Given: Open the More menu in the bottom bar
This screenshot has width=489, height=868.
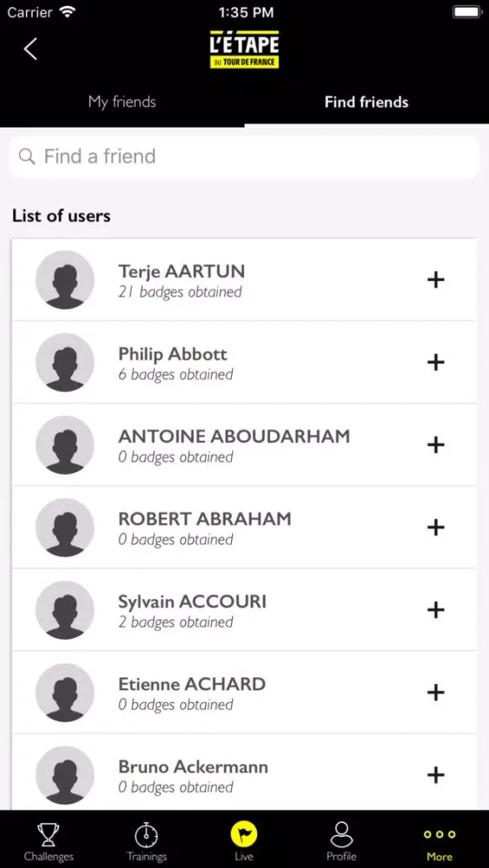Looking at the screenshot, I should click(439, 841).
